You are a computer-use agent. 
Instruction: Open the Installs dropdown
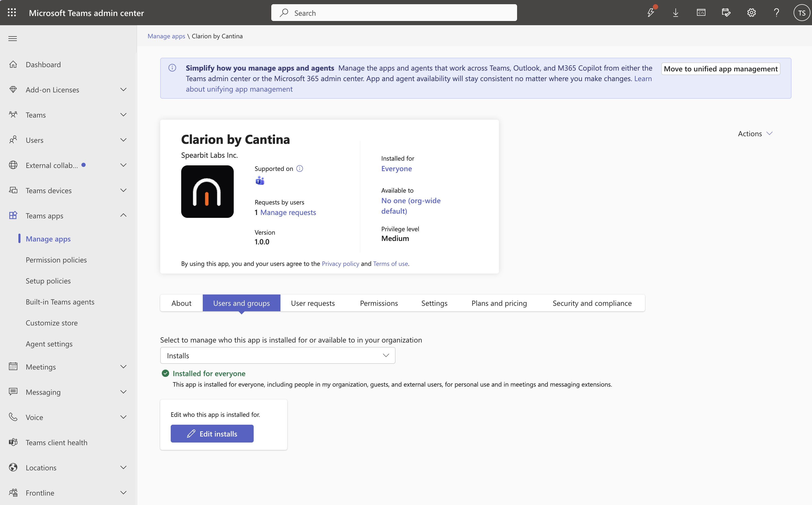[278, 355]
